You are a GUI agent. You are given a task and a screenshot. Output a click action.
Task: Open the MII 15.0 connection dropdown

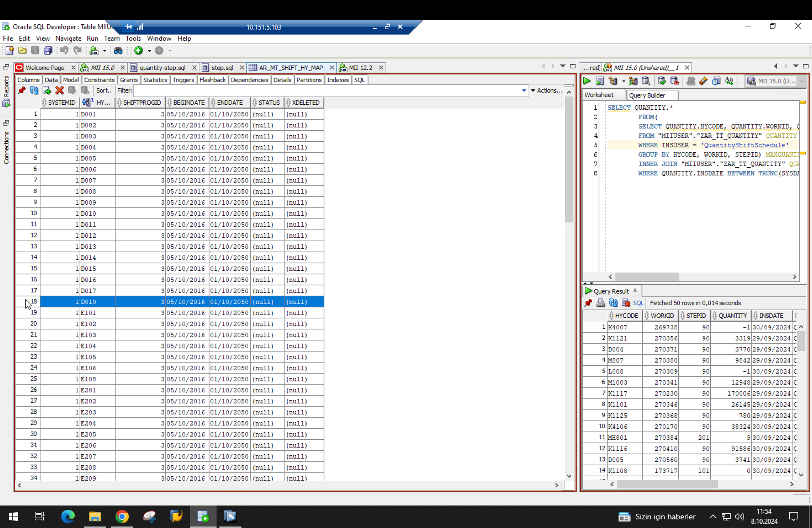[802, 81]
